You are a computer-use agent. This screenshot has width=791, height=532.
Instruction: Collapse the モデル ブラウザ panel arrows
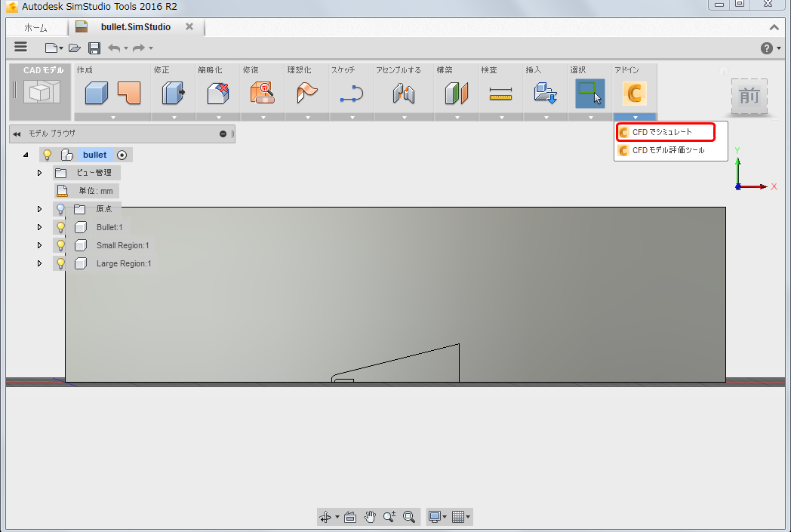point(17,134)
